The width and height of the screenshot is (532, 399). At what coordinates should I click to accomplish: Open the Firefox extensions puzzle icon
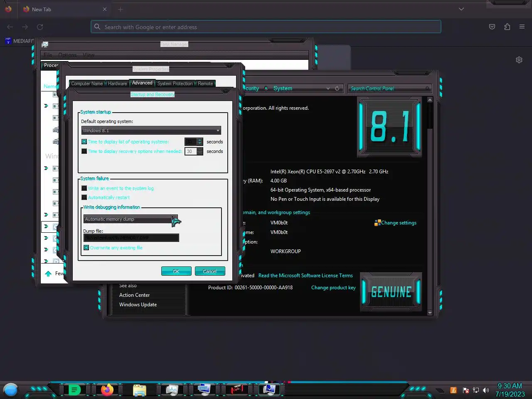(x=507, y=27)
